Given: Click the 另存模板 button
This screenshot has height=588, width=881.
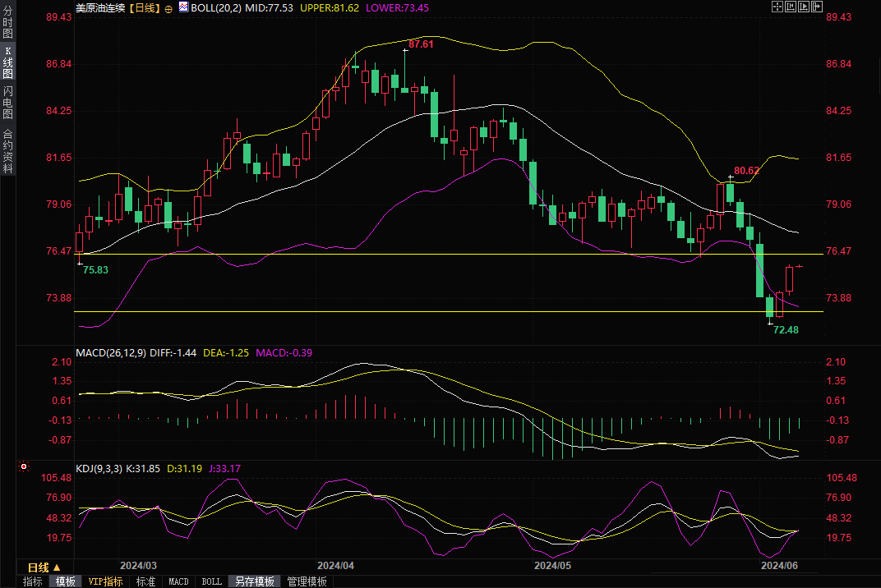Looking at the screenshot, I should point(254,581).
